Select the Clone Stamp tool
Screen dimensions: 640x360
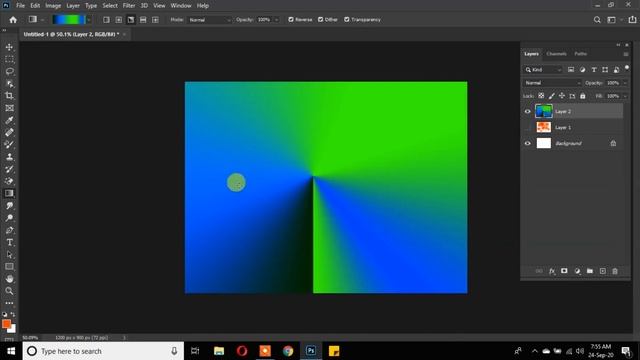click(9, 157)
